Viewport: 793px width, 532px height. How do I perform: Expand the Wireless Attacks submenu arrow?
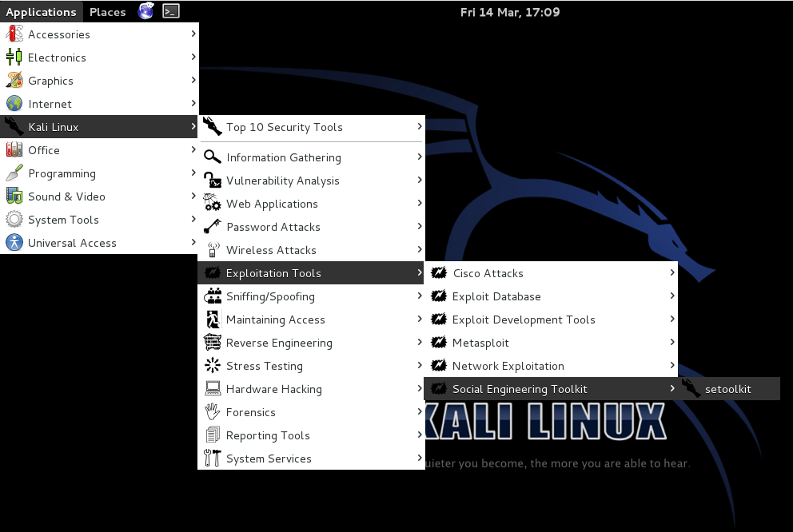click(x=420, y=249)
